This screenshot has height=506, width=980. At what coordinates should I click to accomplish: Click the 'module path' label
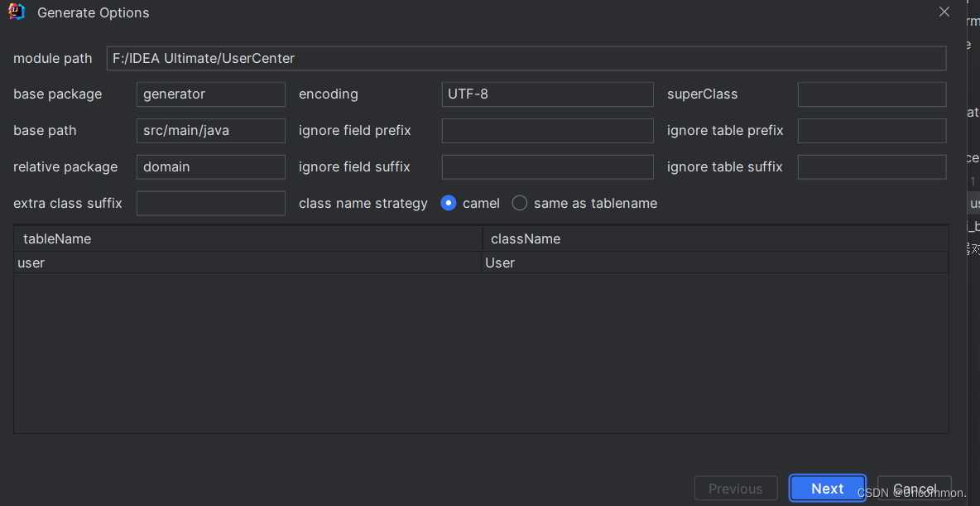(52, 59)
